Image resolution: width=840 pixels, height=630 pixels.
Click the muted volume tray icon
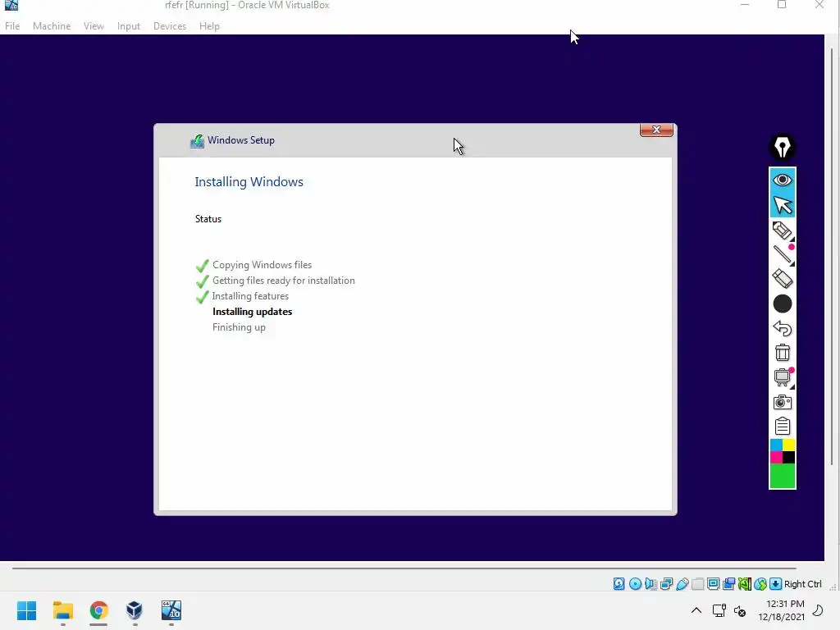click(x=740, y=610)
